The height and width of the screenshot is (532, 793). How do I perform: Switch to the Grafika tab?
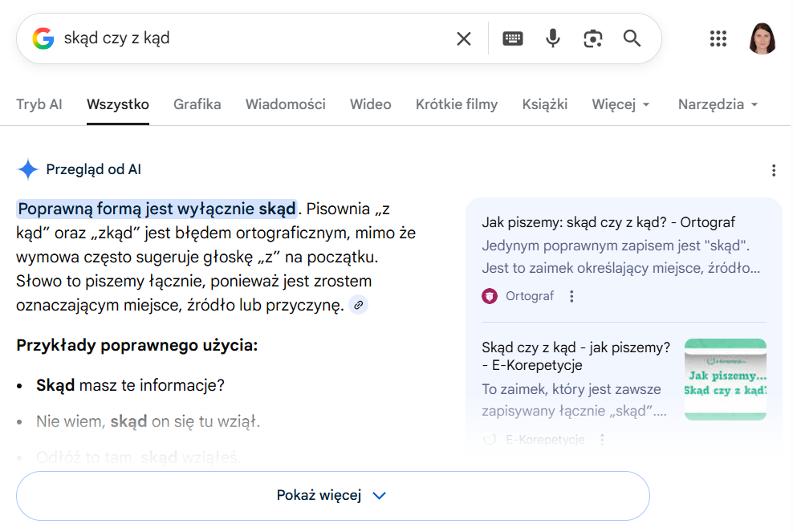click(197, 104)
